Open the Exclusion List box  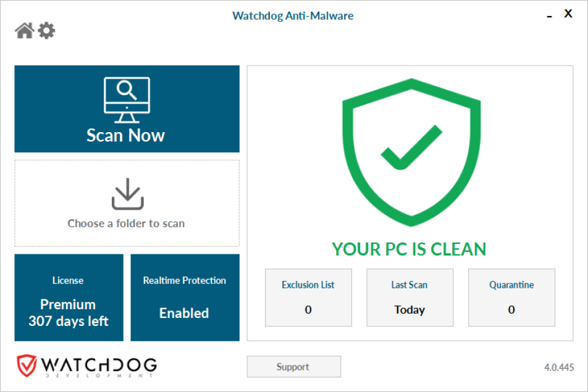tap(308, 298)
